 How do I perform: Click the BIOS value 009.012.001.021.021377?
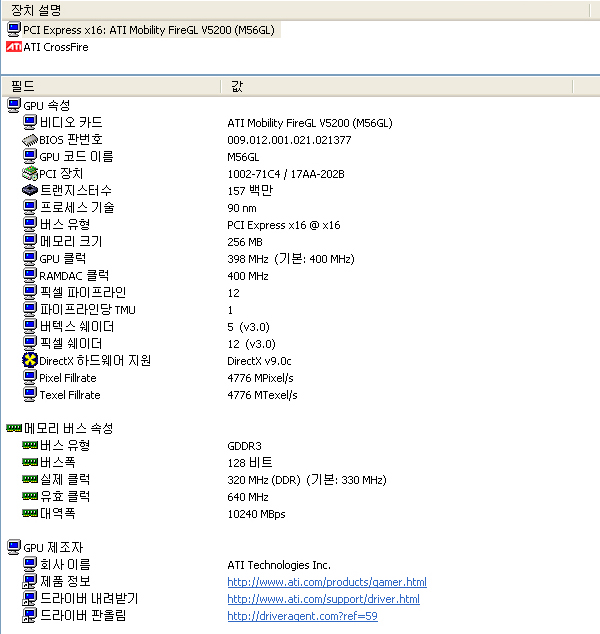coord(289,140)
